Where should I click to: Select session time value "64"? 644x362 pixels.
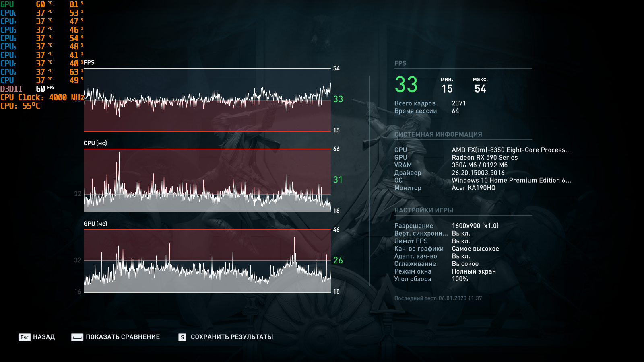point(455,111)
